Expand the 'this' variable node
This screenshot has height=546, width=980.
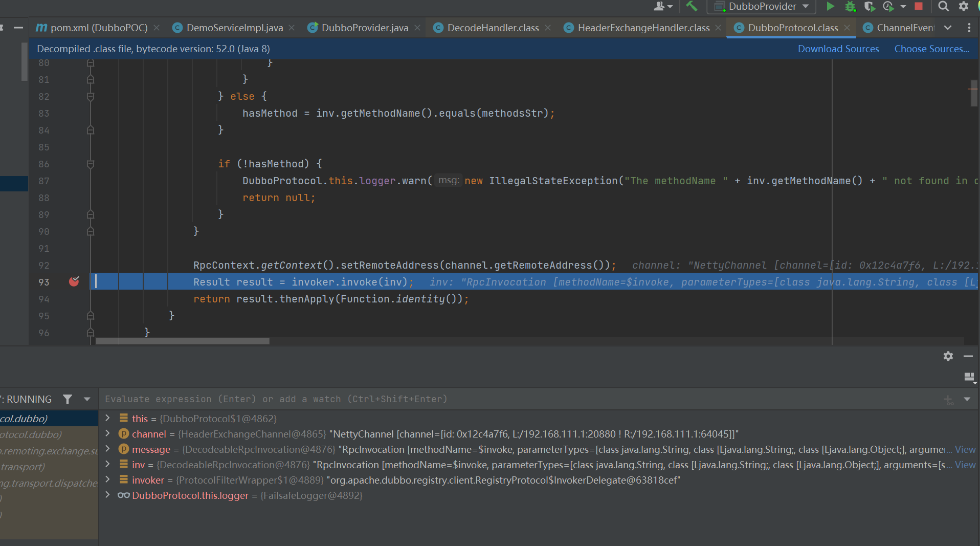(107, 418)
